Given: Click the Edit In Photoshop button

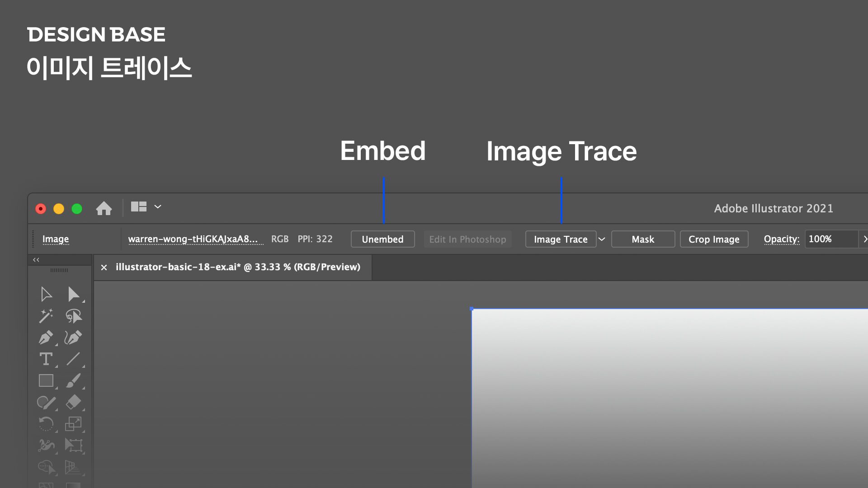Looking at the screenshot, I should [467, 239].
